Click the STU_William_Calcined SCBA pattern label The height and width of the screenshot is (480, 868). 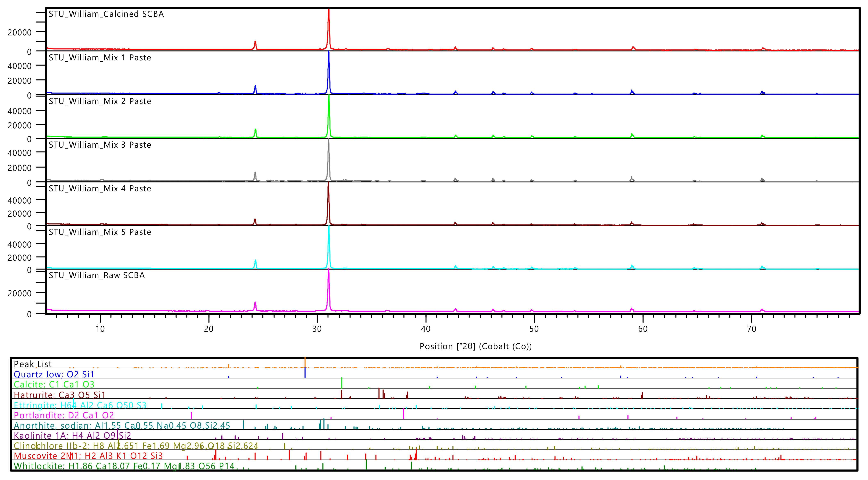click(106, 14)
